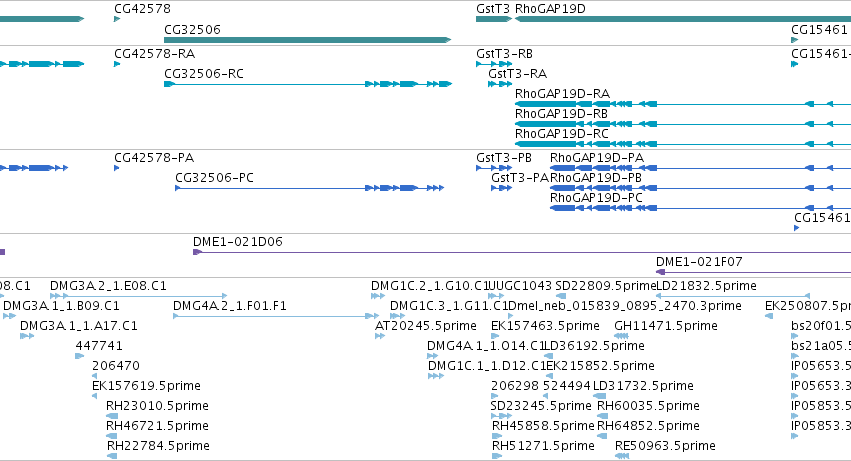Select feature 447741 arrow
Image resolution: width=851 pixels, height=461 pixels.
80,356
